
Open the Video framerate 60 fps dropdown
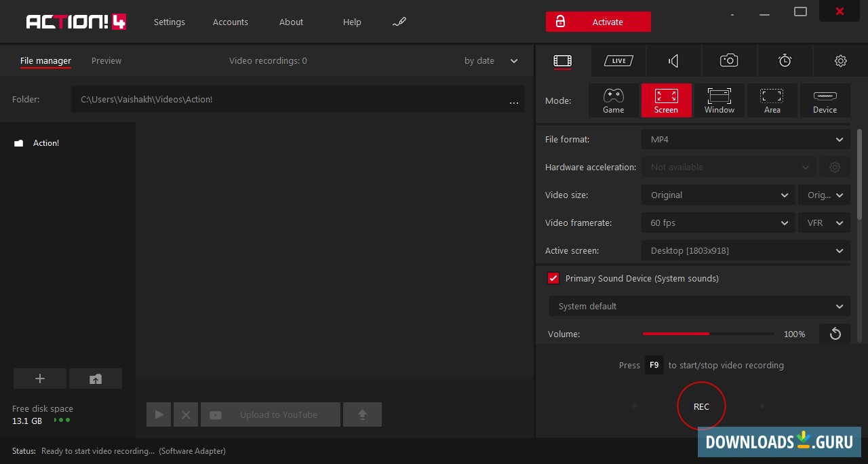[x=717, y=223]
